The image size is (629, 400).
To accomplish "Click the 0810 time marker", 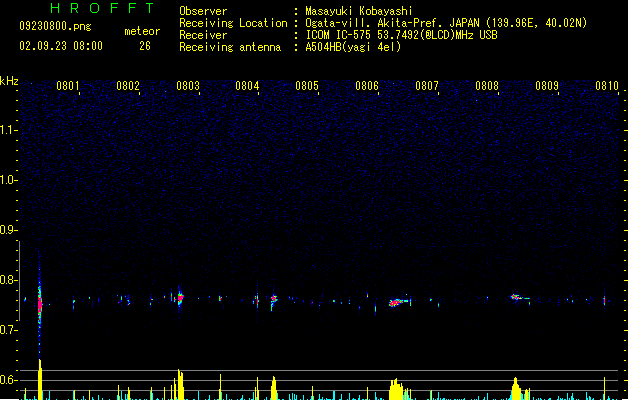I will 607,86.
